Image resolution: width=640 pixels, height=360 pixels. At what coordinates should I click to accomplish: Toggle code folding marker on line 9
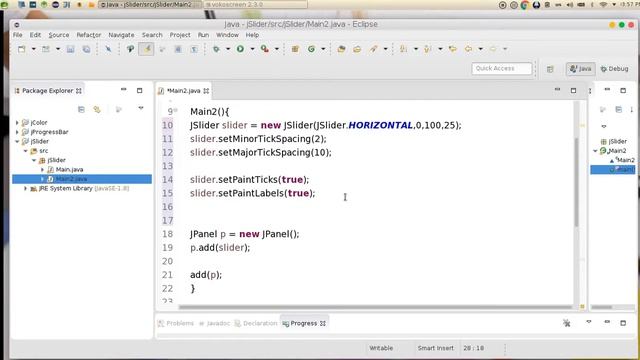pos(176,110)
